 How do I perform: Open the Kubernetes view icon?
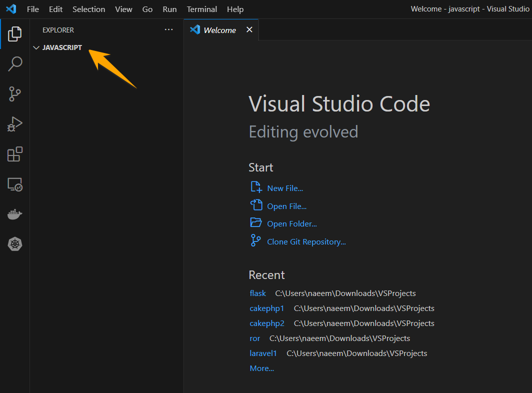tap(15, 244)
